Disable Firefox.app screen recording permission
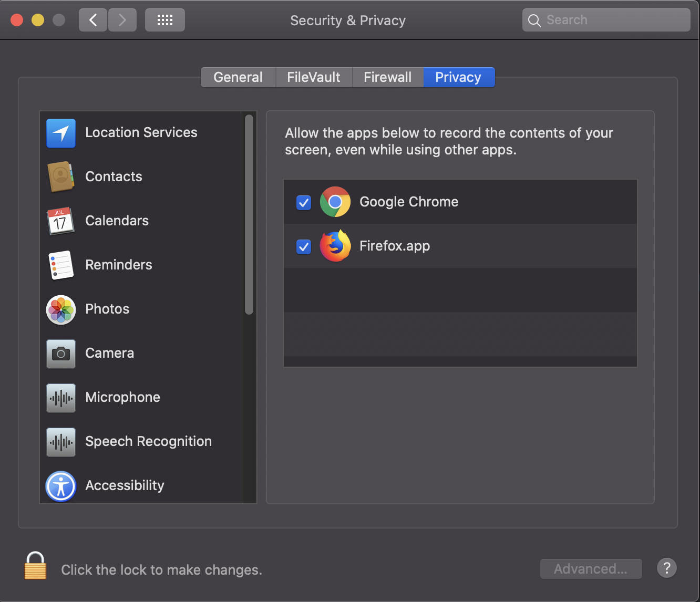 pos(303,246)
